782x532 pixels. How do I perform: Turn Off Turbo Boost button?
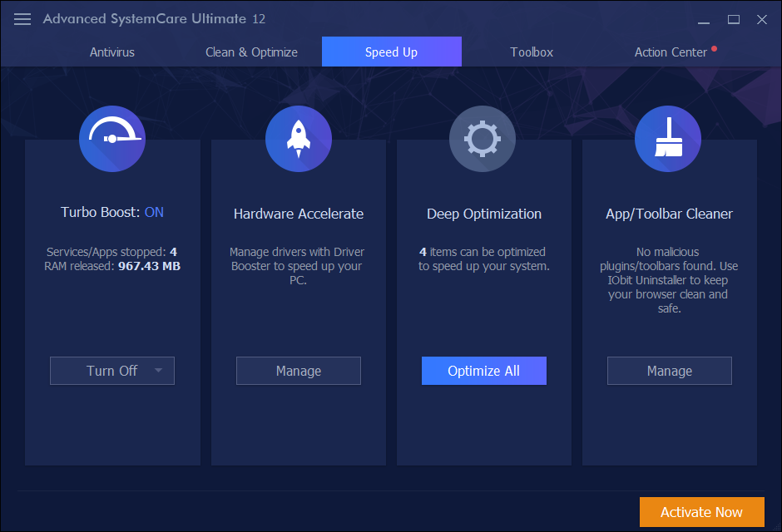(x=112, y=371)
